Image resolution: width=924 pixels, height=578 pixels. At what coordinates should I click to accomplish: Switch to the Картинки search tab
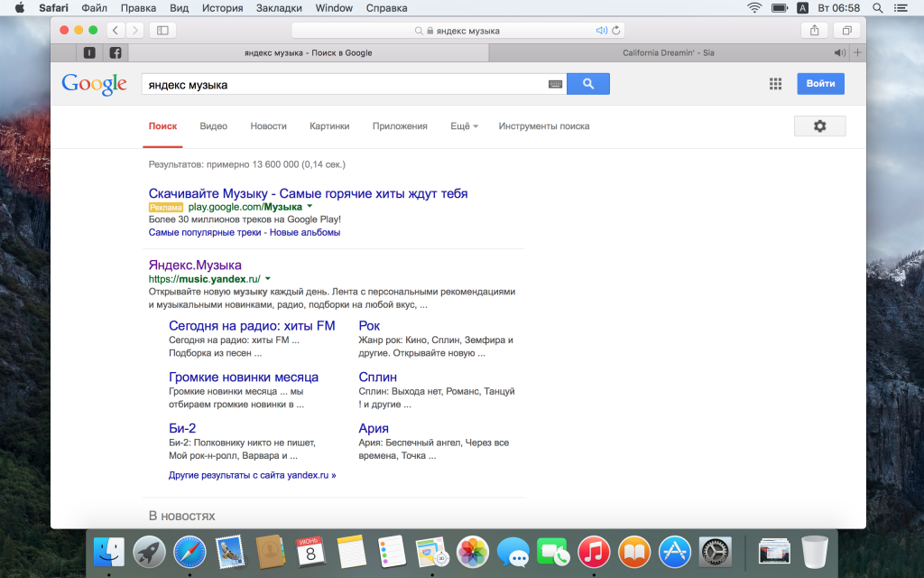pos(329,126)
